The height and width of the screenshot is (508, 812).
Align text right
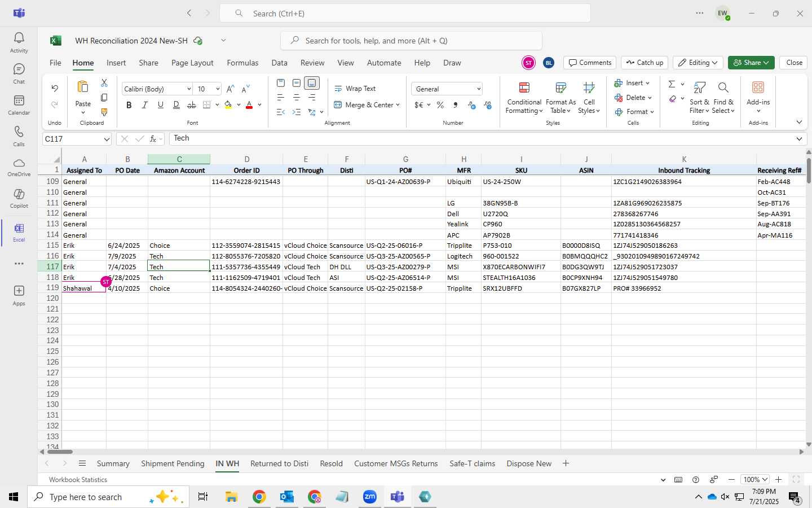point(312,98)
